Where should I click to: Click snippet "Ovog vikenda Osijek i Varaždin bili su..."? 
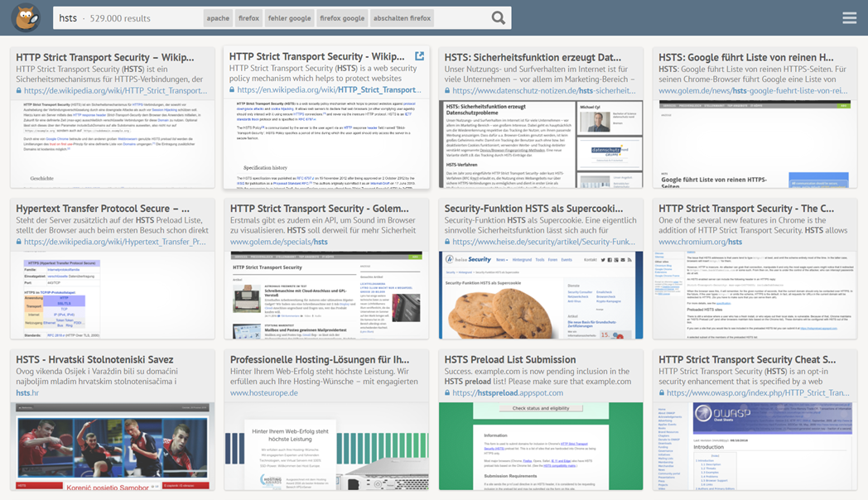tap(97, 376)
